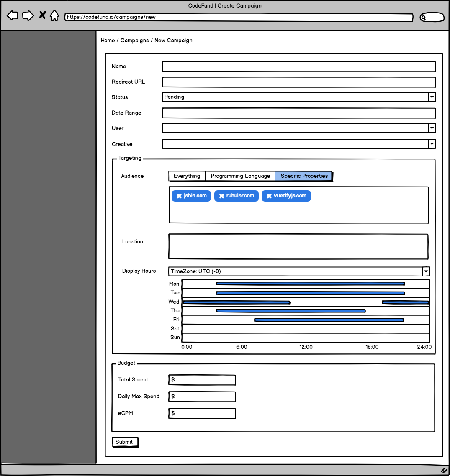Remove the rubular.com audience tag
The image size is (450, 476).
222,196
